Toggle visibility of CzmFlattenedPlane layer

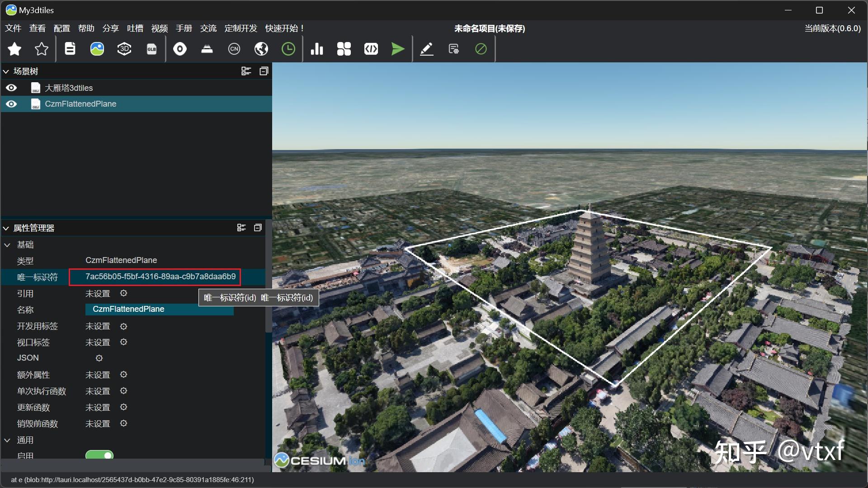[11, 104]
